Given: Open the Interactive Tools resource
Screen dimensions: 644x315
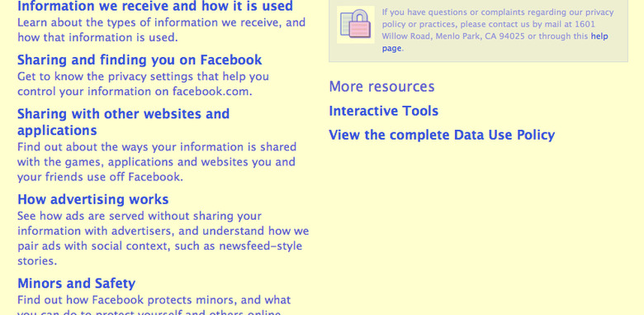Looking at the screenshot, I should pos(384,111).
